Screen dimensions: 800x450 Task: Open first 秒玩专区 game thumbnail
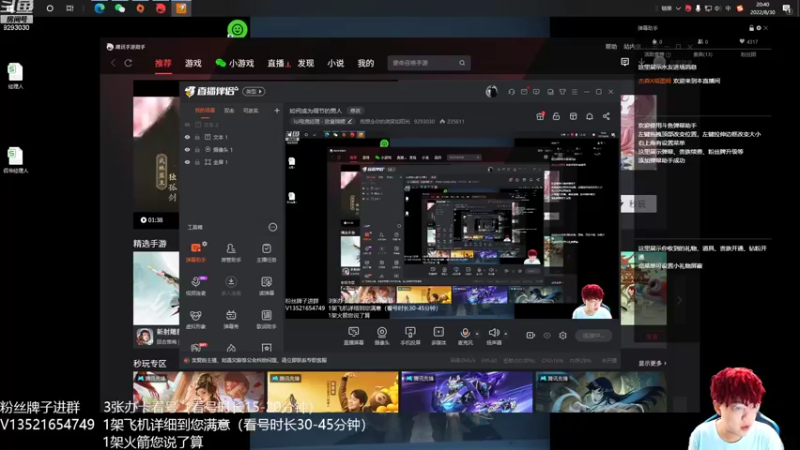pos(199,392)
